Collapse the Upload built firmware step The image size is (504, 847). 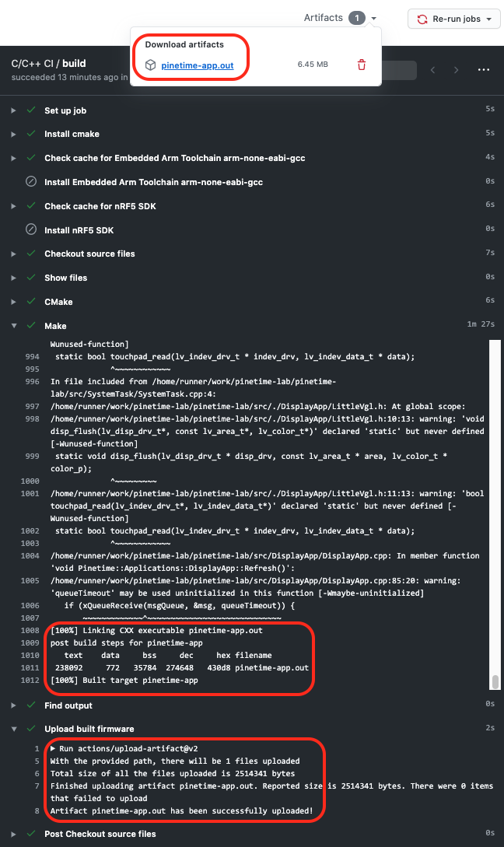[13, 730]
